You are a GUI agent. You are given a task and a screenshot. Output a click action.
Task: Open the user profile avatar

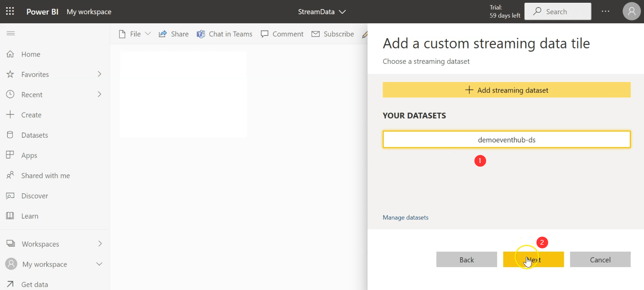(632, 11)
